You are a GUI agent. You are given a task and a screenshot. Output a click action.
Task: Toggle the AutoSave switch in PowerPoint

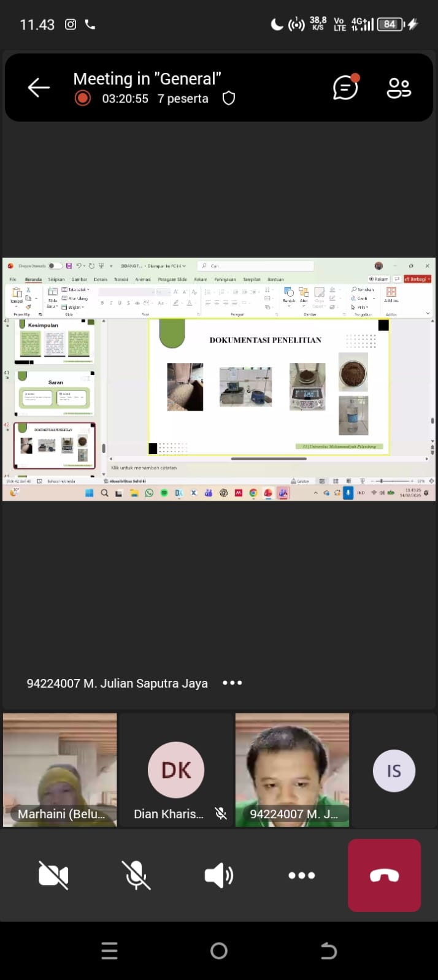(55, 266)
